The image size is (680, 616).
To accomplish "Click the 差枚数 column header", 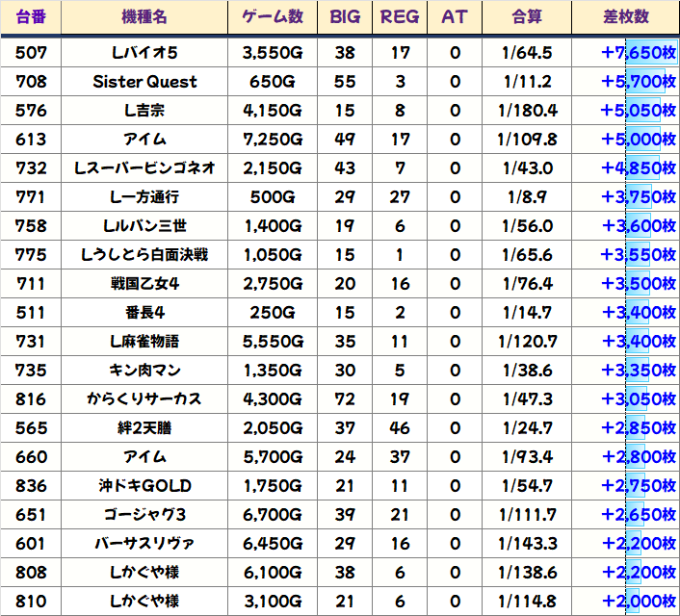I will 626,17.
